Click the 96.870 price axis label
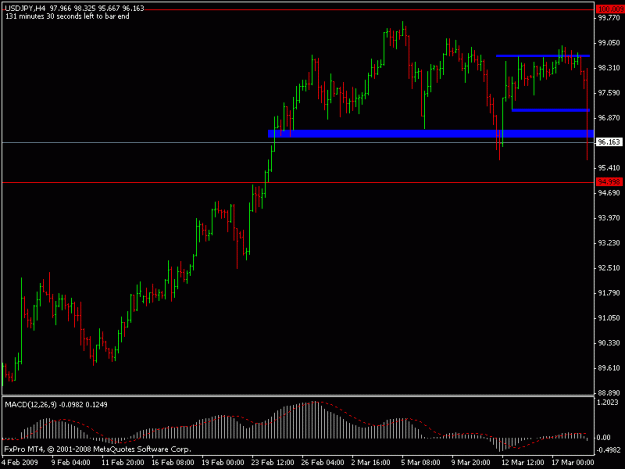This screenshot has width=625, height=469. point(609,118)
